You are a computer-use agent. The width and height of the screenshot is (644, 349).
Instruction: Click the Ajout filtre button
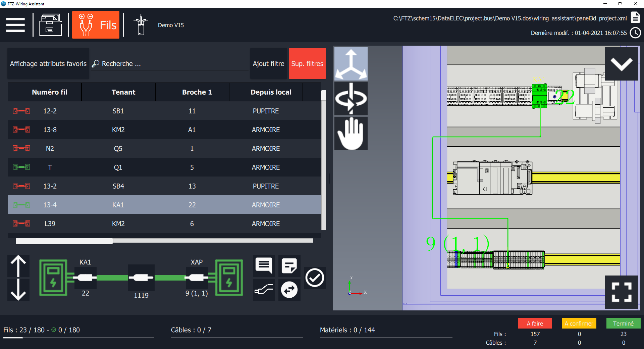(x=268, y=63)
